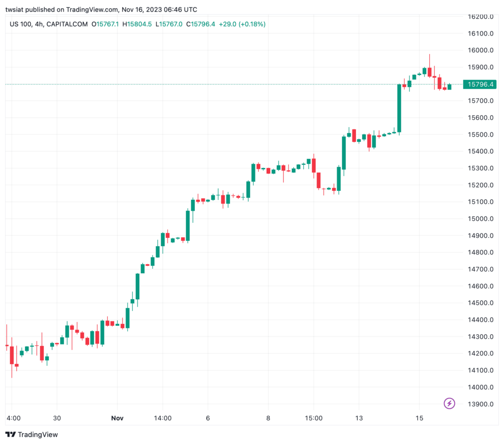Click the 14000.0 price scale label
The image size is (504, 444).
pos(480,387)
